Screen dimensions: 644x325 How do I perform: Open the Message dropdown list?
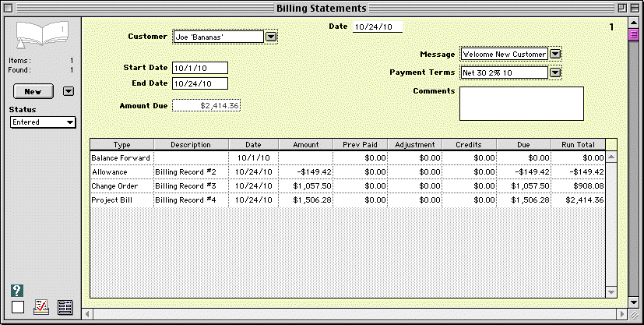click(555, 54)
